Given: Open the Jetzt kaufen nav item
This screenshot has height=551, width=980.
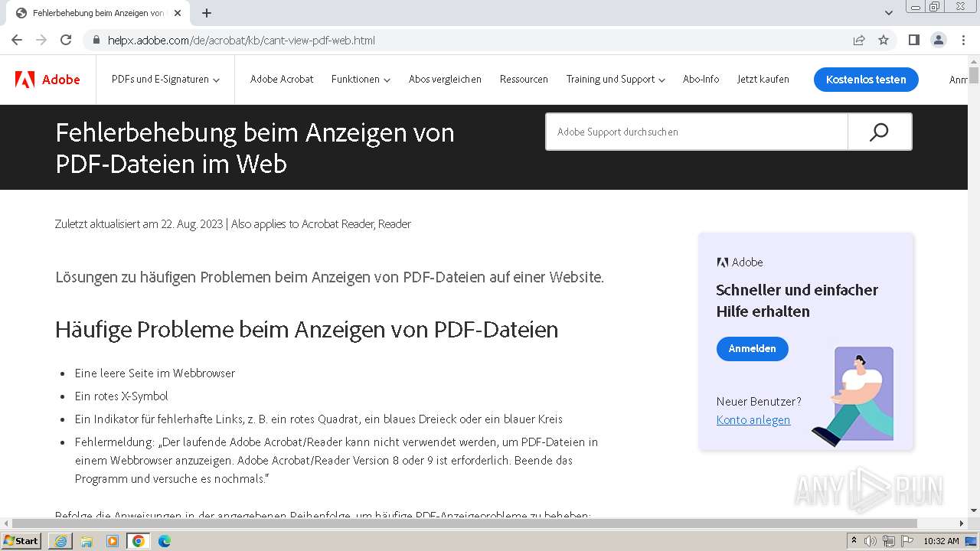Looking at the screenshot, I should [x=763, y=80].
